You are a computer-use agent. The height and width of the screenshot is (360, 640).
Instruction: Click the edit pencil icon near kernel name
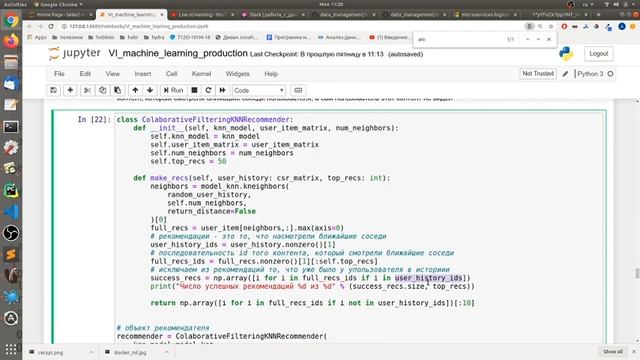[x=565, y=74]
